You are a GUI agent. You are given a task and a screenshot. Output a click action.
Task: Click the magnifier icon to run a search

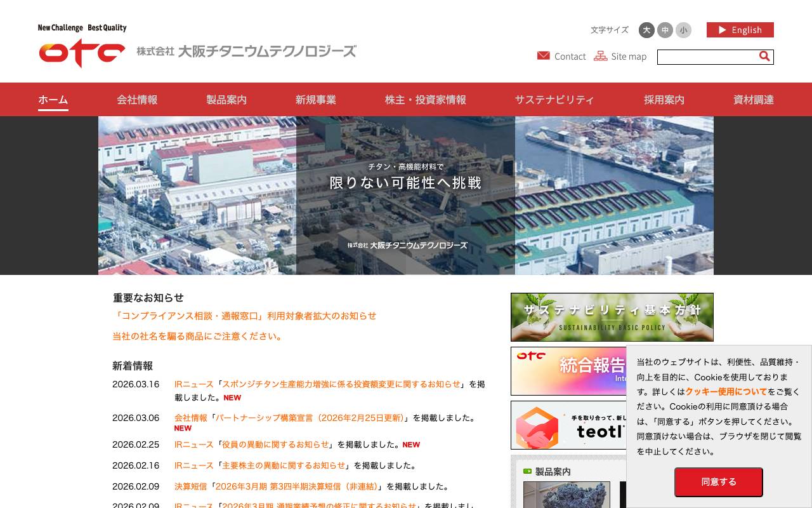(x=764, y=57)
